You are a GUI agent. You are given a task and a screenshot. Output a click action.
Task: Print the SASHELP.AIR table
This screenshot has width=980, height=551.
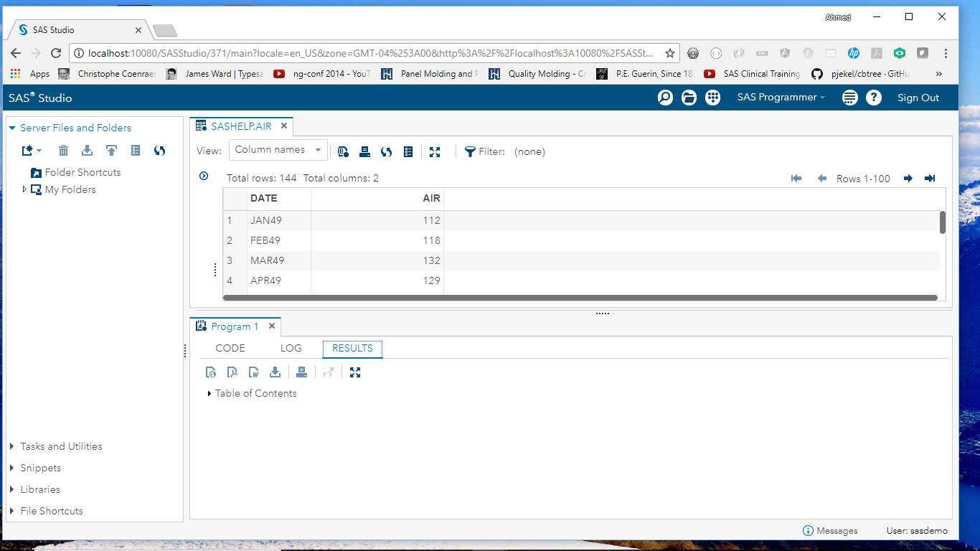pyautogui.click(x=364, y=151)
